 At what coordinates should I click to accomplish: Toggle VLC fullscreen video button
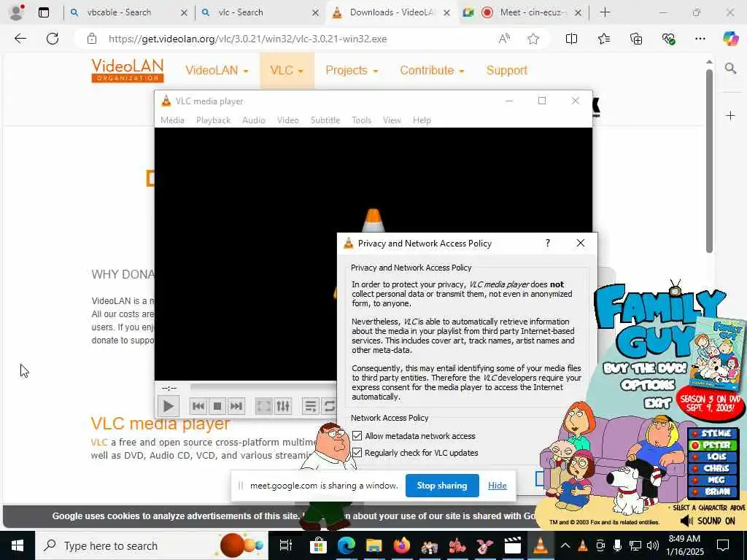(263, 406)
